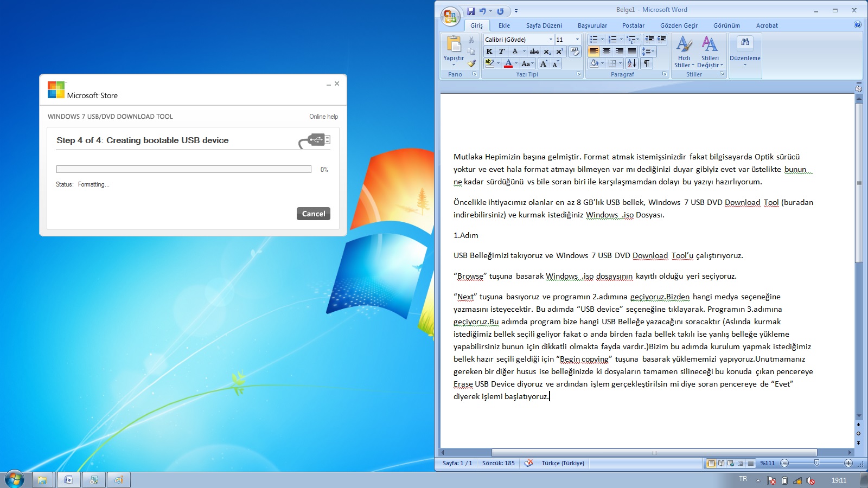This screenshot has width=868, height=488.
Task: Expand the multilevel list dropdown
Action: click(639, 40)
